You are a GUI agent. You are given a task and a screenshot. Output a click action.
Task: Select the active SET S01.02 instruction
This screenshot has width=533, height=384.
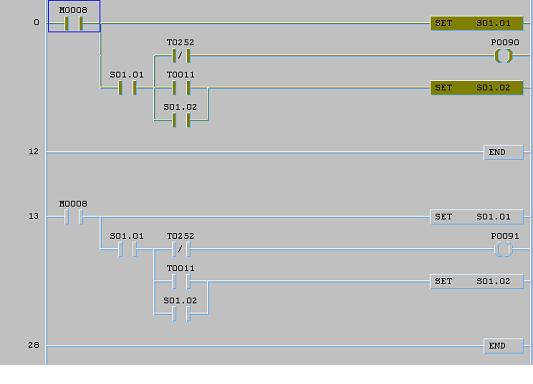pos(477,88)
